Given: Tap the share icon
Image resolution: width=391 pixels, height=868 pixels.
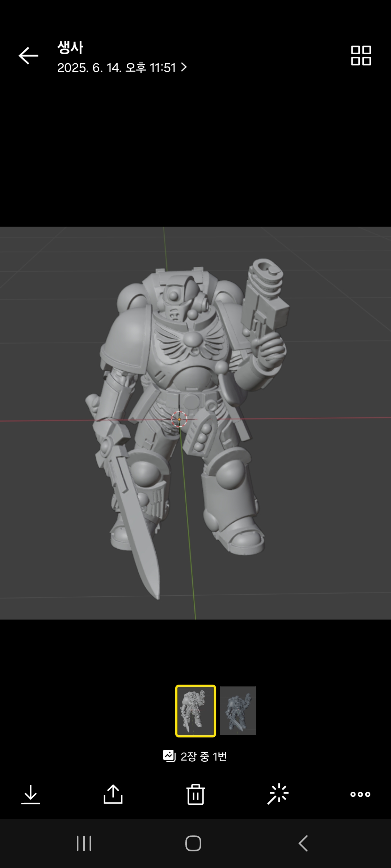Looking at the screenshot, I should (113, 794).
